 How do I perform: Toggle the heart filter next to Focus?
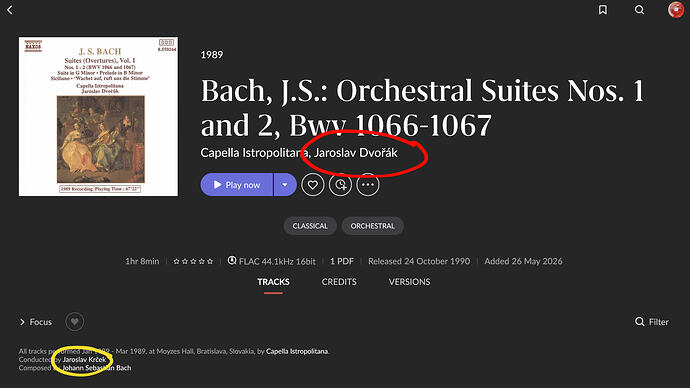pos(75,322)
